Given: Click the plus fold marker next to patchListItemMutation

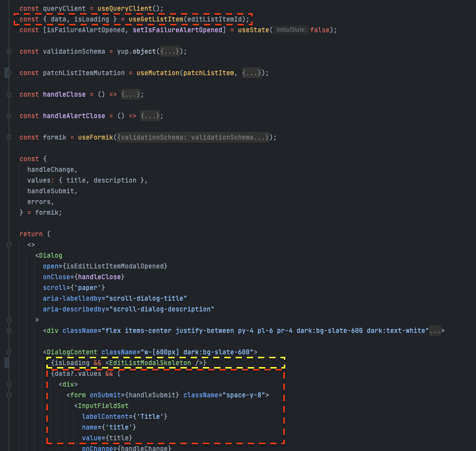Looking at the screenshot, I should (9, 73).
